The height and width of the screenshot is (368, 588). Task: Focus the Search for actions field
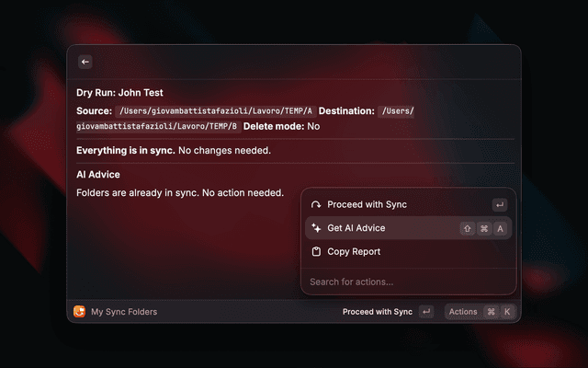(x=404, y=282)
